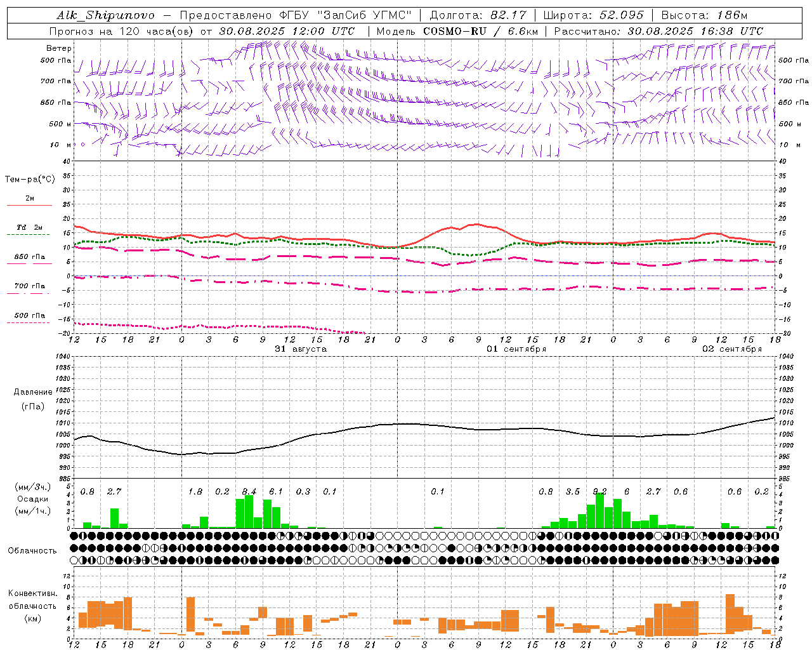Select the 9.2 precipitation value

click(599, 492)
